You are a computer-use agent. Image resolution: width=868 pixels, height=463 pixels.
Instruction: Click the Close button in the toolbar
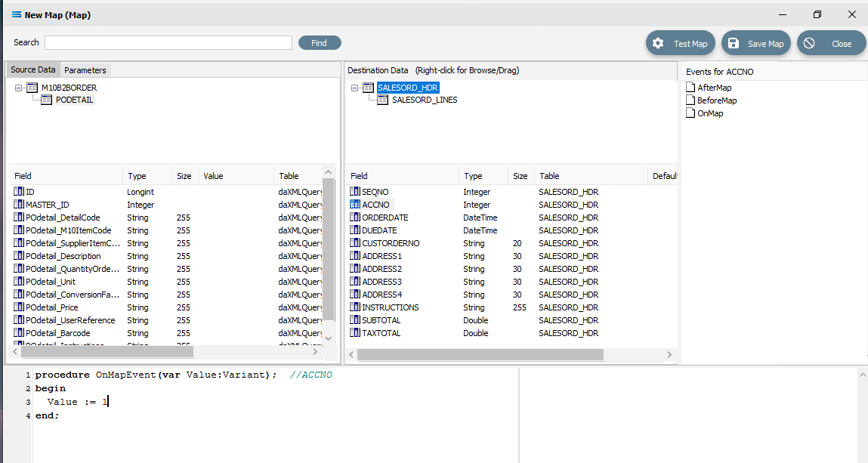[x=832, y=43]
